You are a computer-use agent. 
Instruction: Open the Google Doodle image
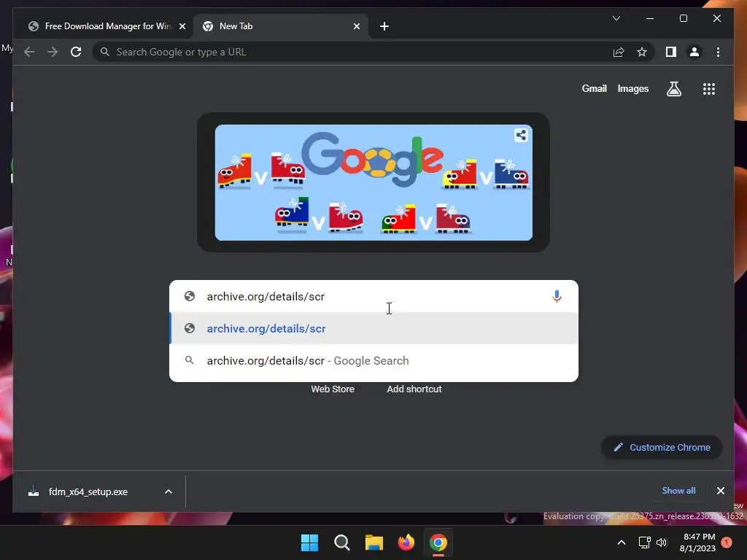tap(373, 182)
